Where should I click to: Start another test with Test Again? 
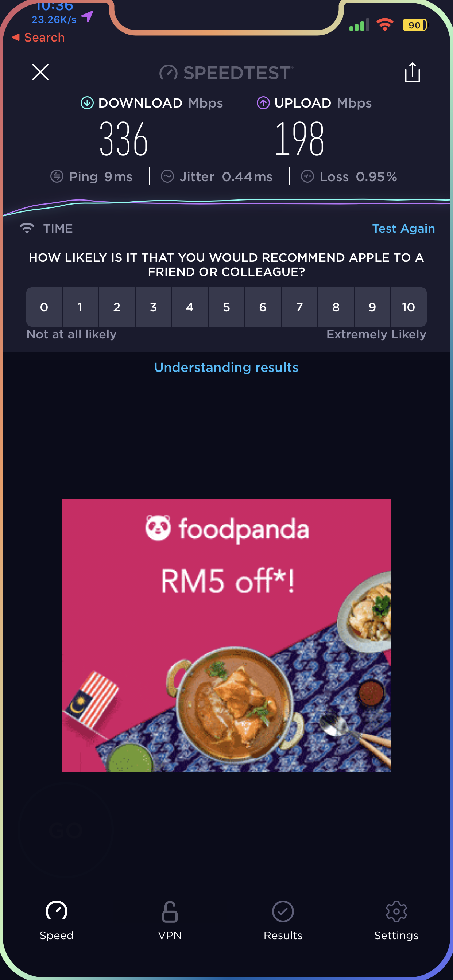(x=403, y=228)
